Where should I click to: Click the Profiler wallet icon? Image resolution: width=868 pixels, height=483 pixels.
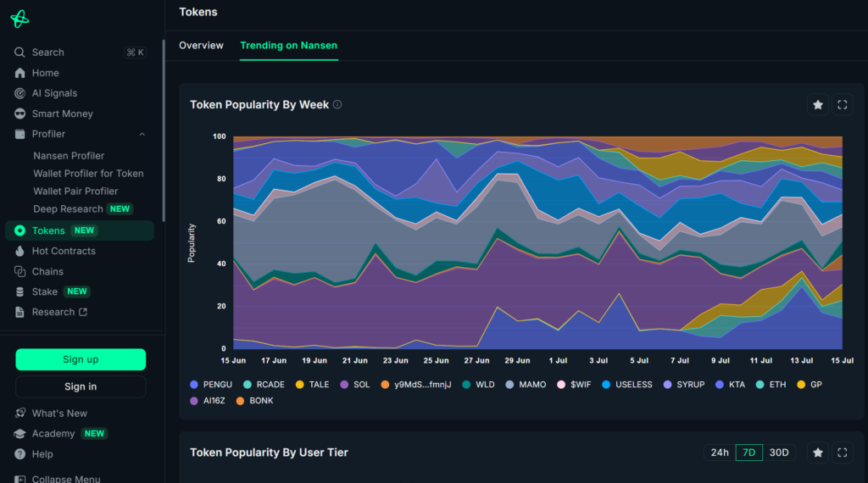point(20,134)
